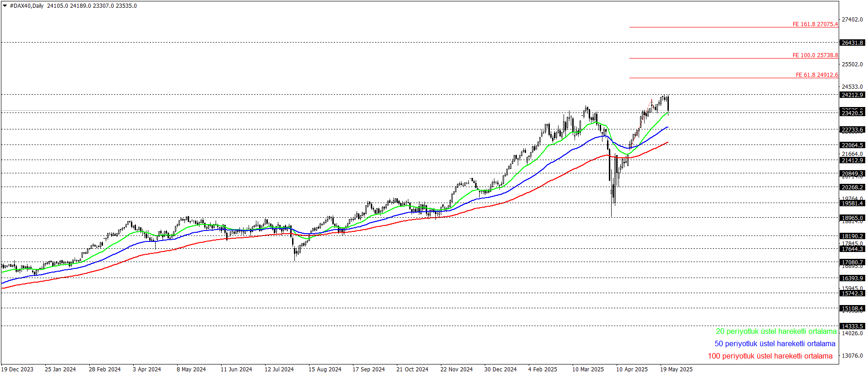Click the 10 Apr 2025 date label

(632, 370)
